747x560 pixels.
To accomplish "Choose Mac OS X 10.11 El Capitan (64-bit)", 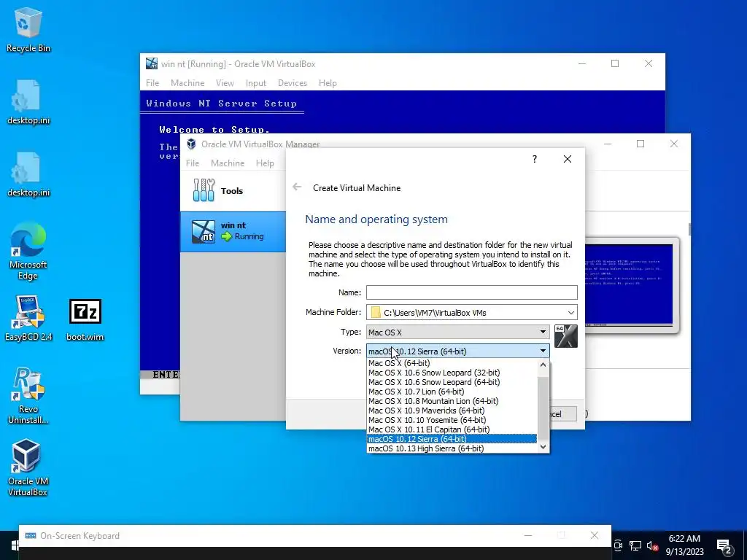I will pyautogui.click(x=452, y=429).
